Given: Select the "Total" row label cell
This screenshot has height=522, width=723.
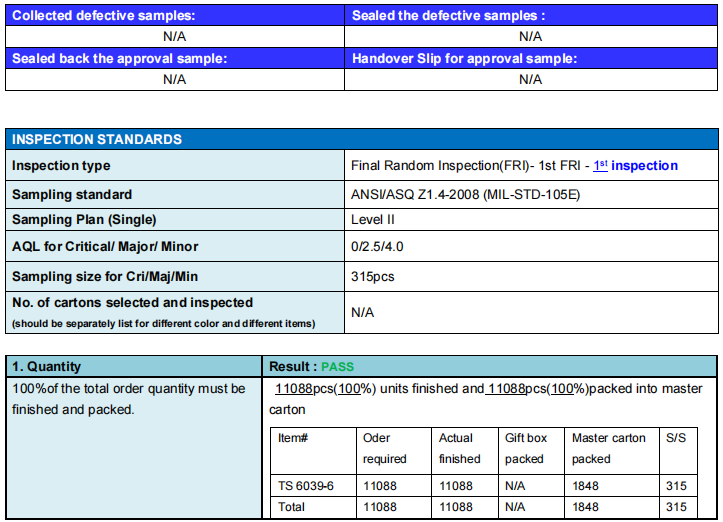Looking at the screenshot, I should [293, 507].
